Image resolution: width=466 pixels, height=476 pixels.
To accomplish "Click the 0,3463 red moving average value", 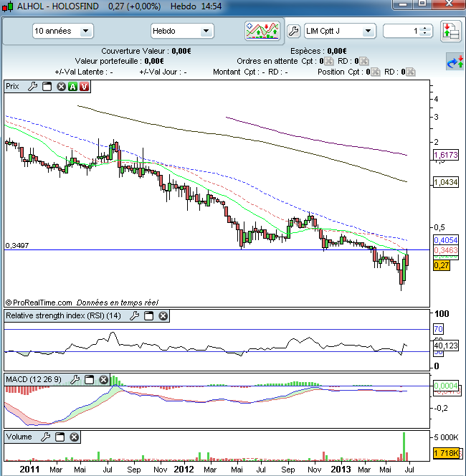I will pos(446,250).
